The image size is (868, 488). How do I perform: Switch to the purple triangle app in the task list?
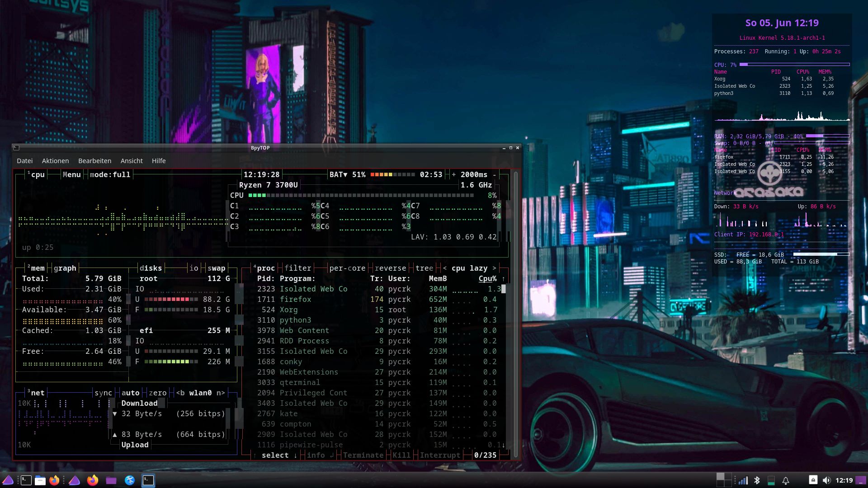point(75,480)
